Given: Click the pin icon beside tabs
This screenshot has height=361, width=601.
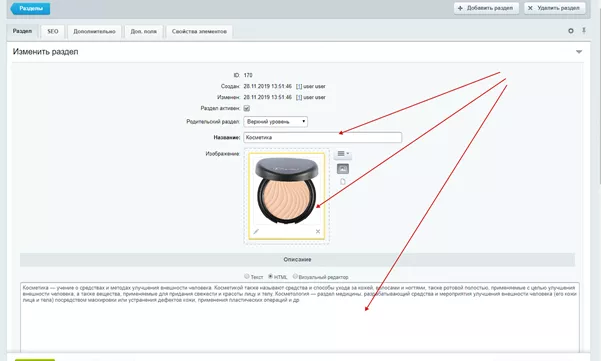Looking at the screenshot, I should pos(584,30).
